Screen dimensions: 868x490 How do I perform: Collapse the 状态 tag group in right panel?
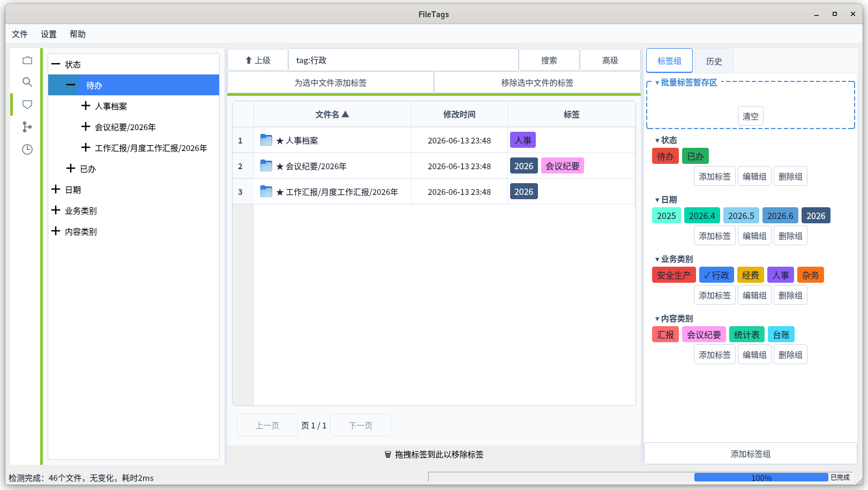[x=657, y=140]
